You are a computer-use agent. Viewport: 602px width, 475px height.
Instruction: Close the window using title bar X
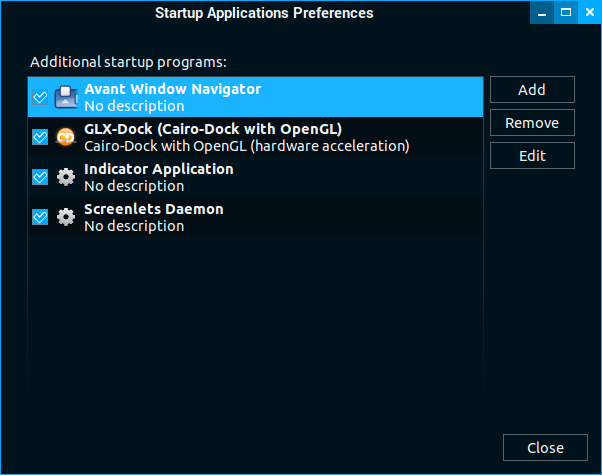pyautogui.click(x=588, y=12)
